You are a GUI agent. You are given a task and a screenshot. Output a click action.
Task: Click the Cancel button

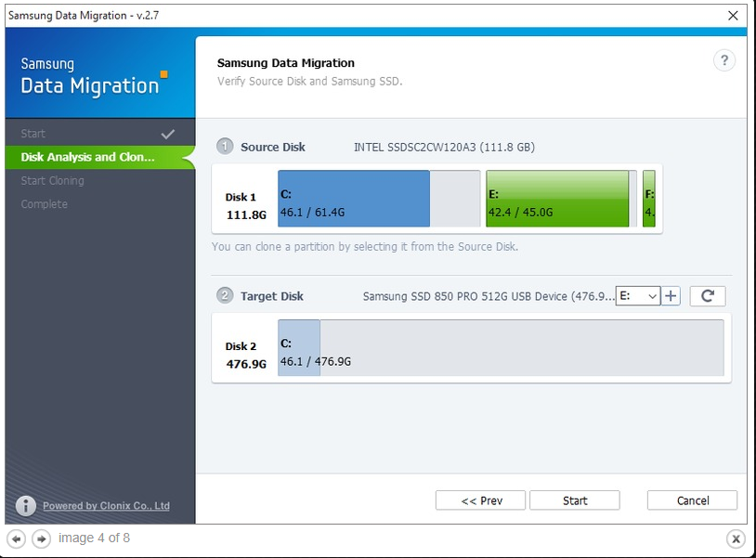click(x=692, y=500)
